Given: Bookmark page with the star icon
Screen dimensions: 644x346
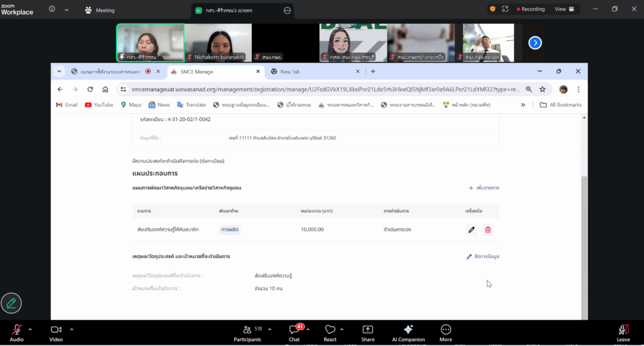Looking at the screenshot, I should 542,89.
